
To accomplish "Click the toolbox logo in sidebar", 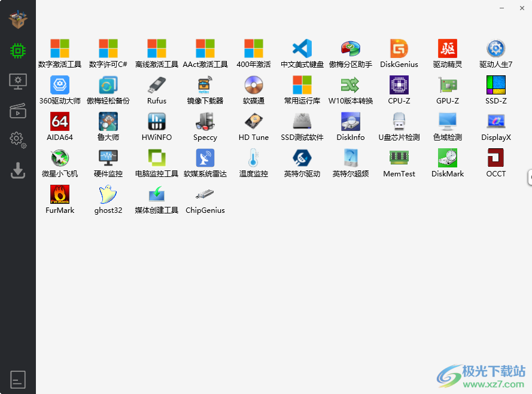I will [18, 19].
